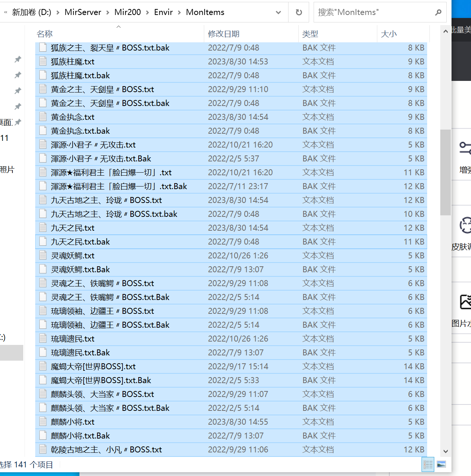Screen dimensions: 471x476
Task: Click the scrollbar down arrow
Action: pos(446,451)
